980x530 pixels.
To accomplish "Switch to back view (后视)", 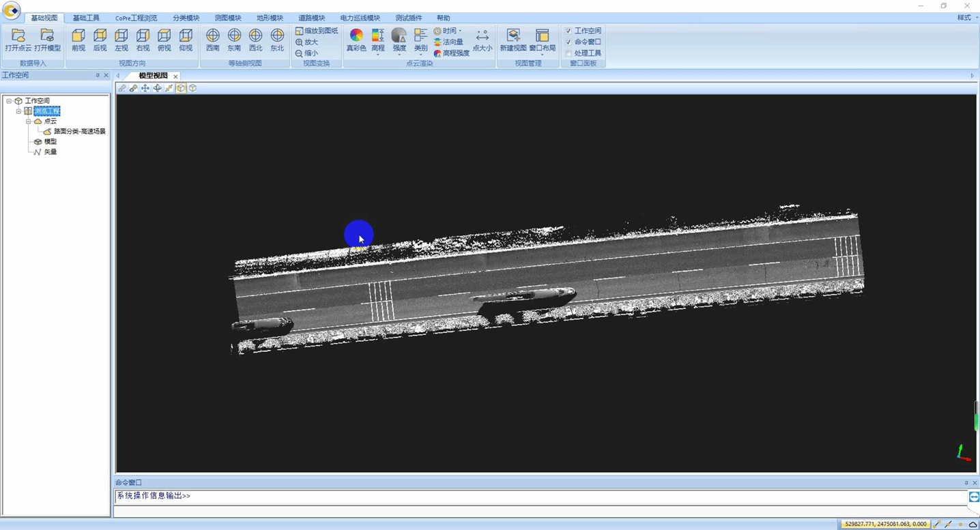I will click(x=100, y=40).
